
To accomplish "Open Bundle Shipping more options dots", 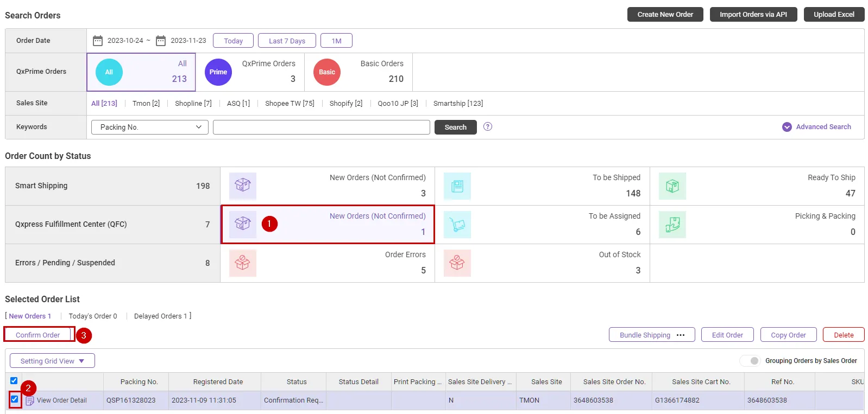I will (x=681, y=335).
